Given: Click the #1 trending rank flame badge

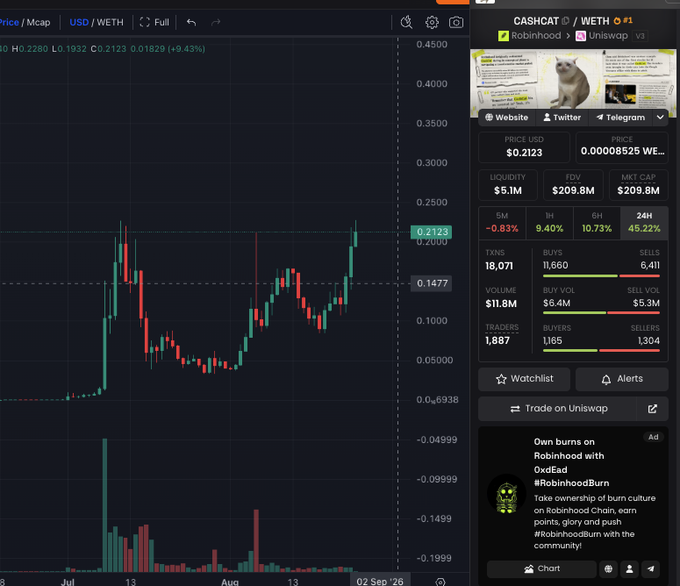Looking at the screenshot, I should tap(623, 20).
